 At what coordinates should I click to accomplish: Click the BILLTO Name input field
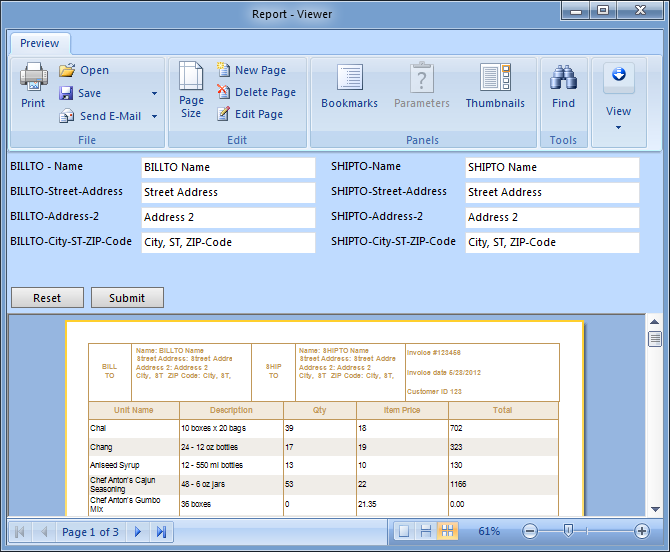coord(228,167)
